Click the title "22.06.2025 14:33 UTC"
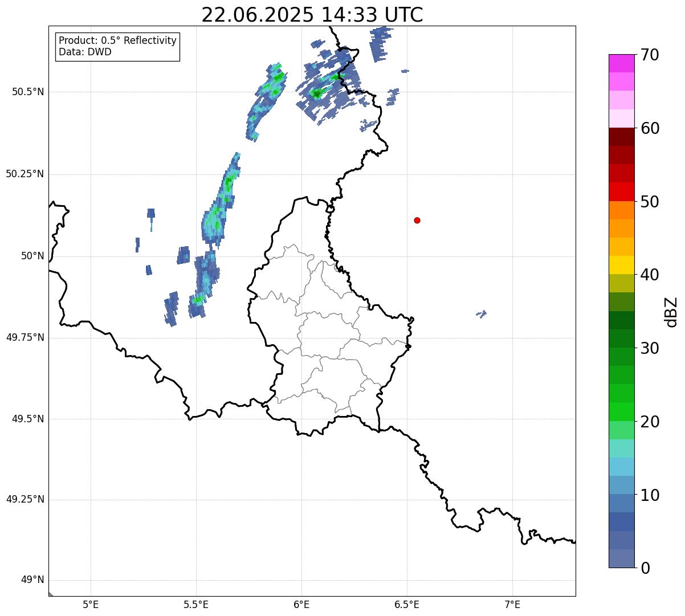Image resolution: width=685 pixels, height=616 pixels. pyautogui.click(x=312, y=15)
